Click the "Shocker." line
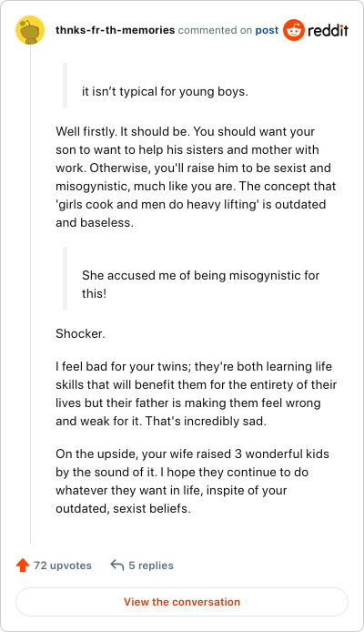The height and width of the screenshot is (632, 364). click(x=80, y=333)
